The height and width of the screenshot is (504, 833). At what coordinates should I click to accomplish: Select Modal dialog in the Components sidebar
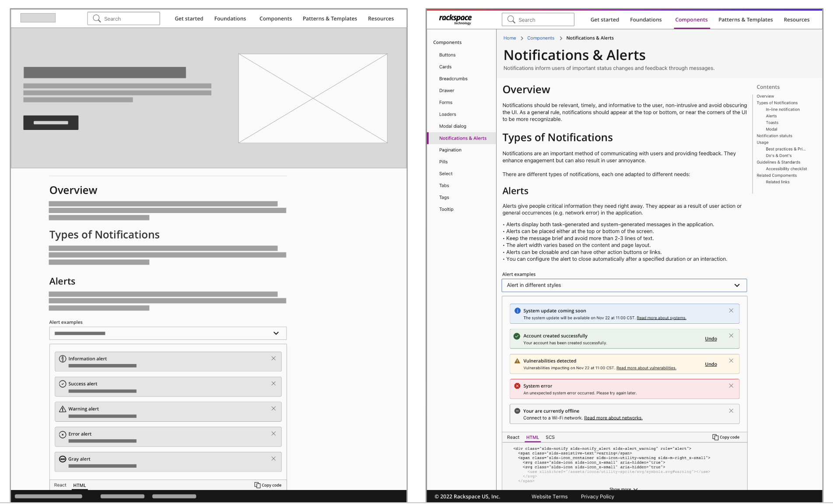(452, 126)
